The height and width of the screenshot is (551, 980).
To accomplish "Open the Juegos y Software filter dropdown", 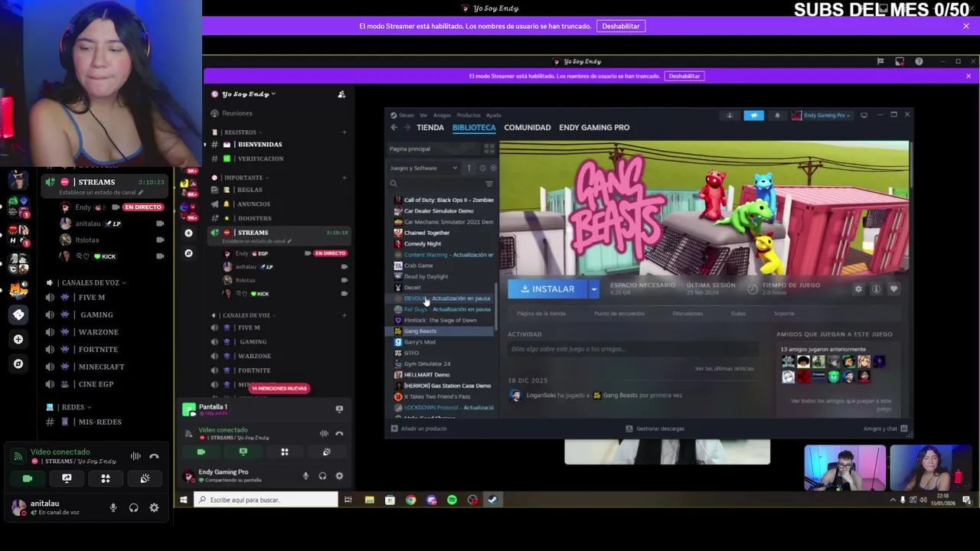I will click(423, 168).
